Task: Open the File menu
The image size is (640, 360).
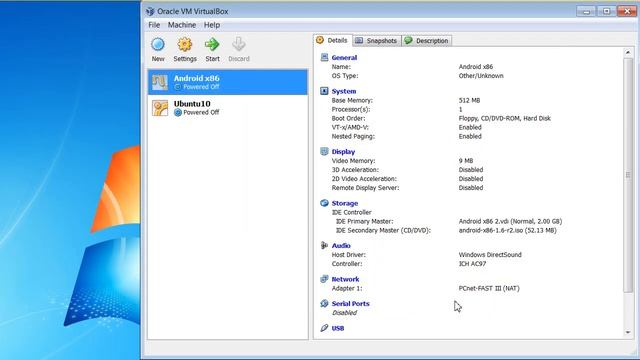Action: click(154, 25)
